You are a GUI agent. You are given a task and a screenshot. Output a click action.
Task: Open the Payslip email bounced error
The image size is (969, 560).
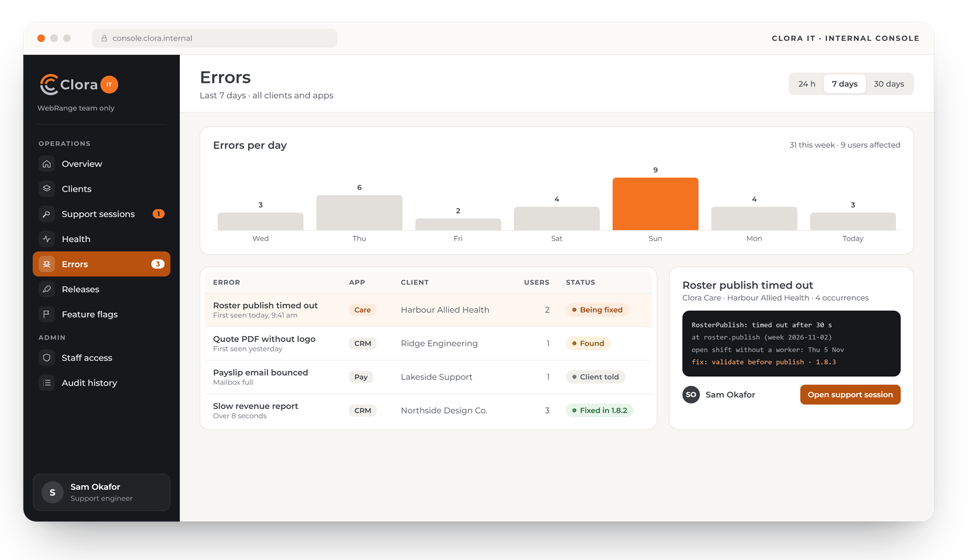pyautogui.click(x=428, y=377)
